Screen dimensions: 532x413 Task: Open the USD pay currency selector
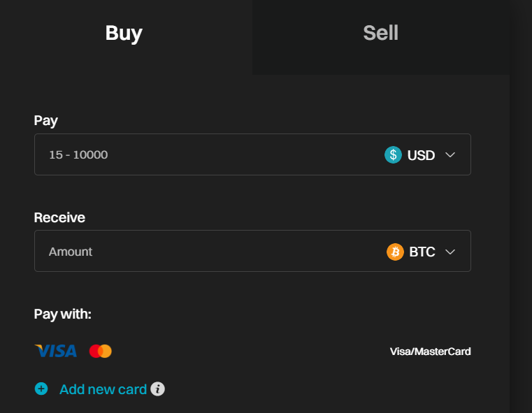coord(421,155)
